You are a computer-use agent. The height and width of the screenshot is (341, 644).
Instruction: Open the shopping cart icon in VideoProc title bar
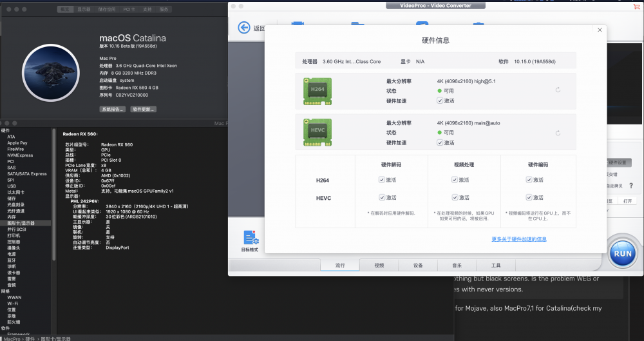(x=637, y=6)
